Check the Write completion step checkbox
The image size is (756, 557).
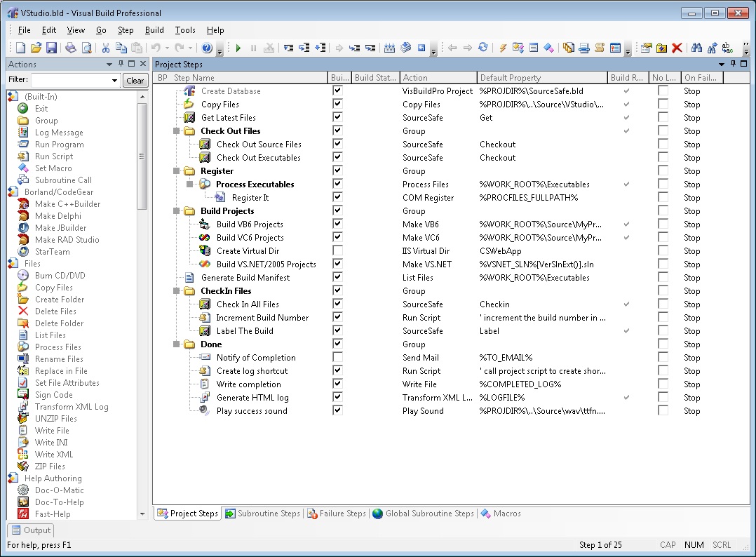pyautogui.click(x=337, y=384)
